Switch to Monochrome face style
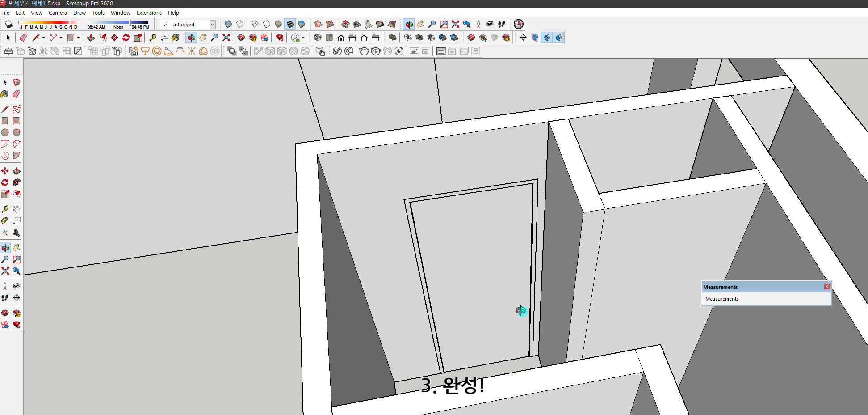Screen dimensions: 868x415 [302, 24]
